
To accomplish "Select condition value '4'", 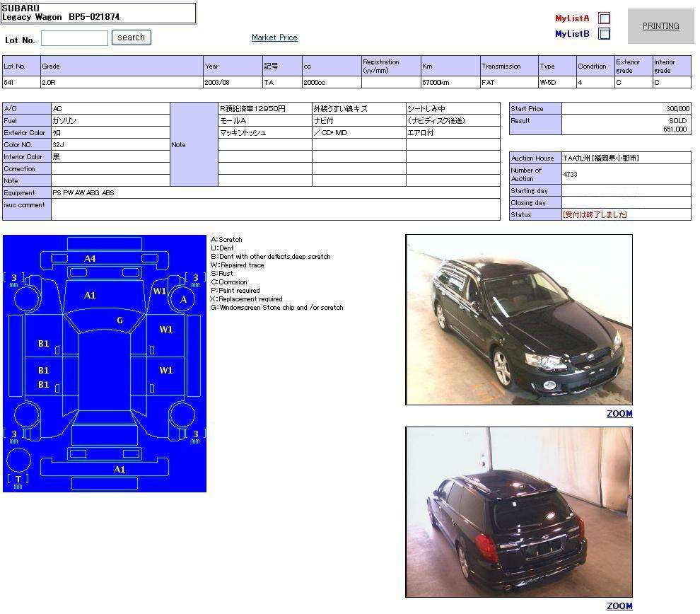I will tap(580, 83).
